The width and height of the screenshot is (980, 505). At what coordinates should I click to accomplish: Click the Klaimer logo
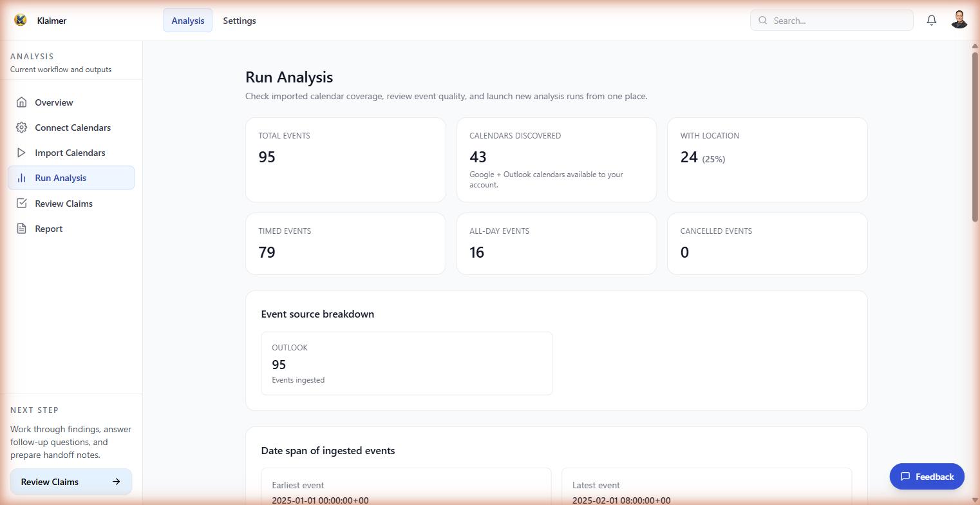[19, 19]
